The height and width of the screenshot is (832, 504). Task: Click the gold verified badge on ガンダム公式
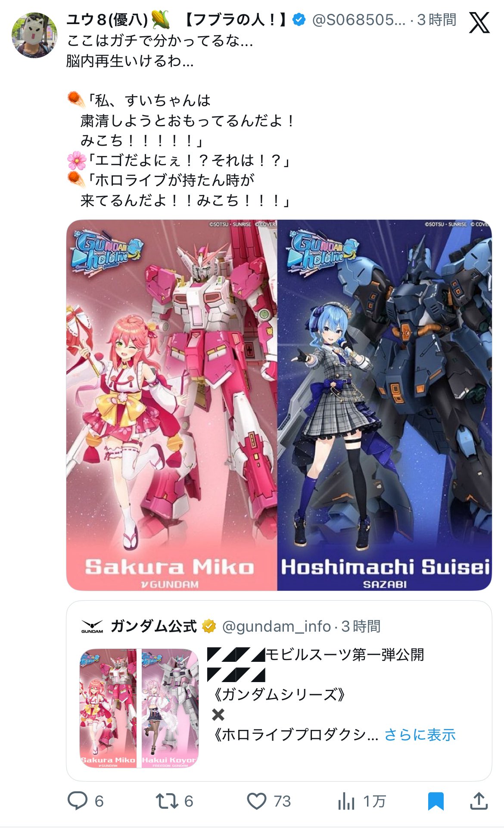tap(209, 626)
